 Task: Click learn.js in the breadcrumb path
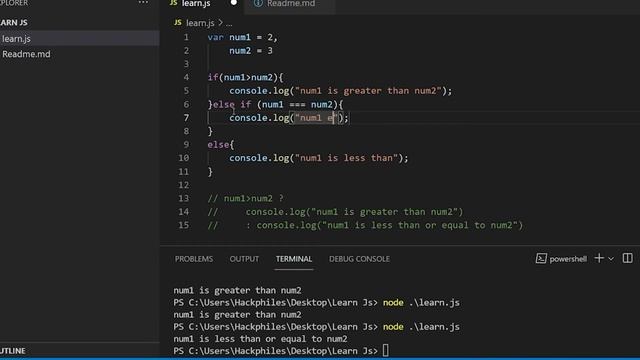coord(200,23)
